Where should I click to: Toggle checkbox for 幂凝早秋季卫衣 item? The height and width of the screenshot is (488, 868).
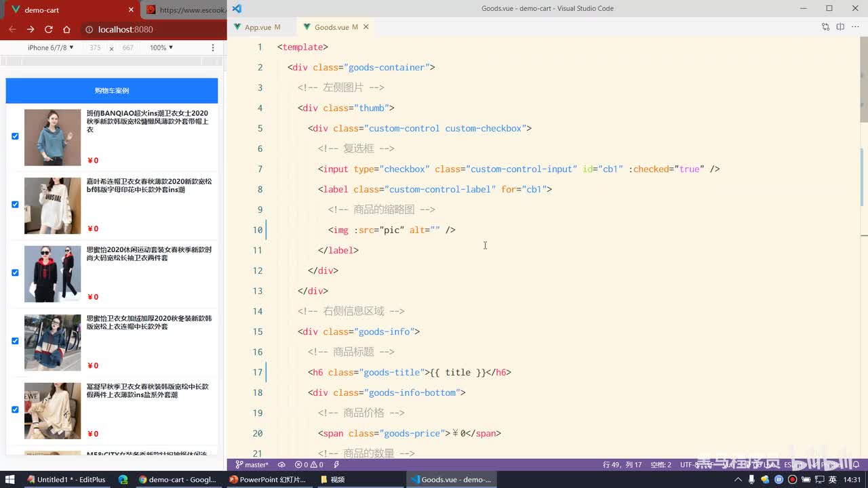[x=15, y=409]
